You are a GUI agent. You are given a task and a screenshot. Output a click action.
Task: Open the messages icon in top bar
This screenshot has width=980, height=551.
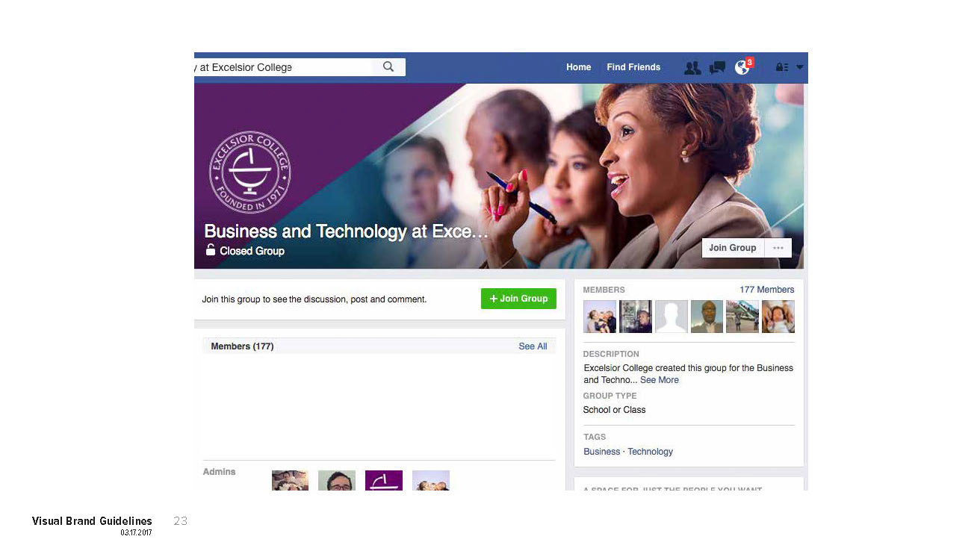(717, 68)
